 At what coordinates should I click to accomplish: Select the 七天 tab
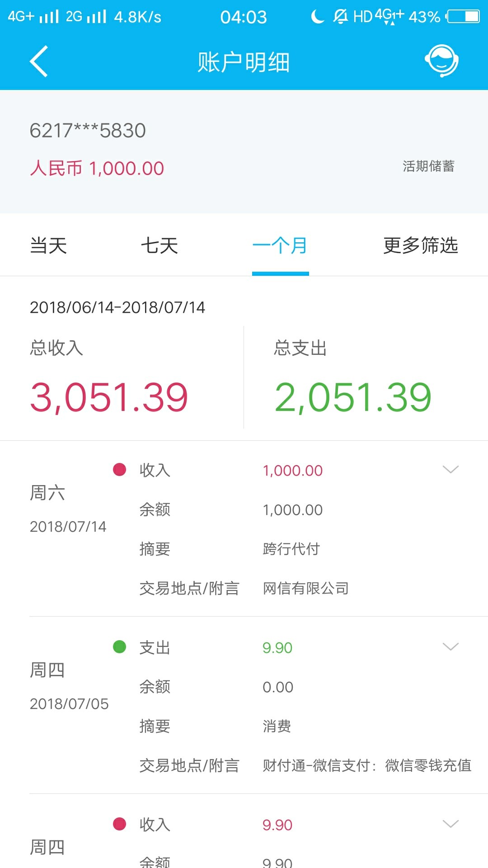coord(160,246)
